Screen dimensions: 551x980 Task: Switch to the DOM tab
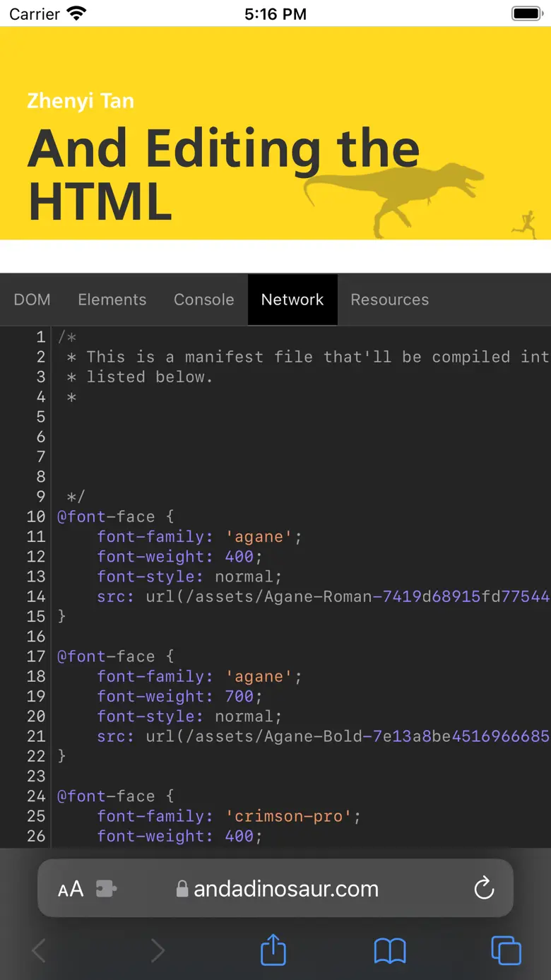click(x=32, y=300)
